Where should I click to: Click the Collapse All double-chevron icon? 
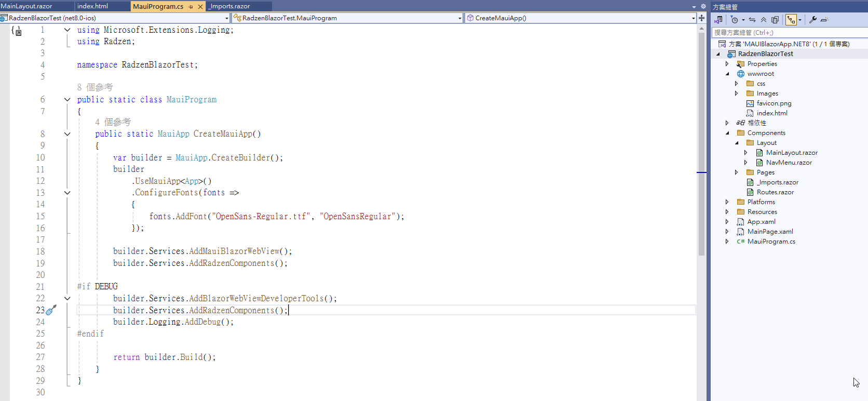tap(764, 20)
